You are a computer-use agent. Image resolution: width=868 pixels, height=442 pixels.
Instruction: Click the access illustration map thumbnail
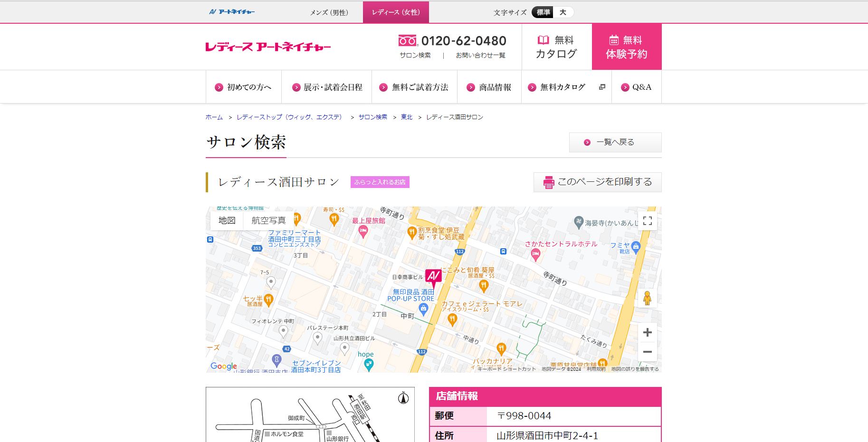(310, 414)
